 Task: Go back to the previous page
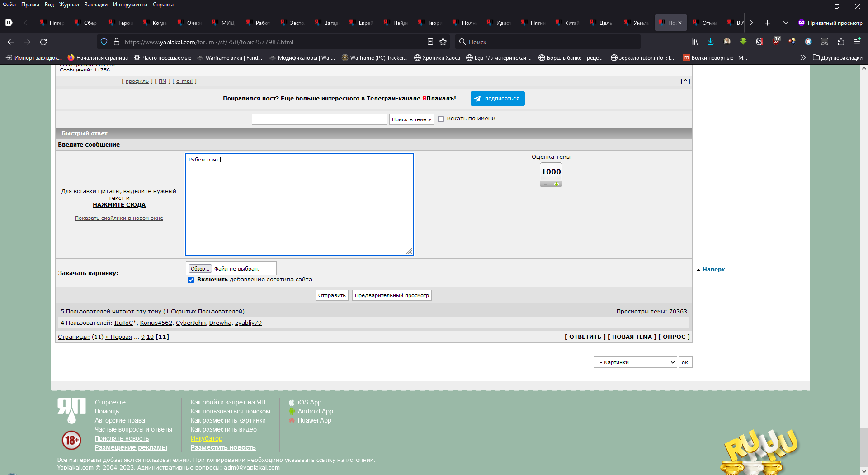point(11,42)
